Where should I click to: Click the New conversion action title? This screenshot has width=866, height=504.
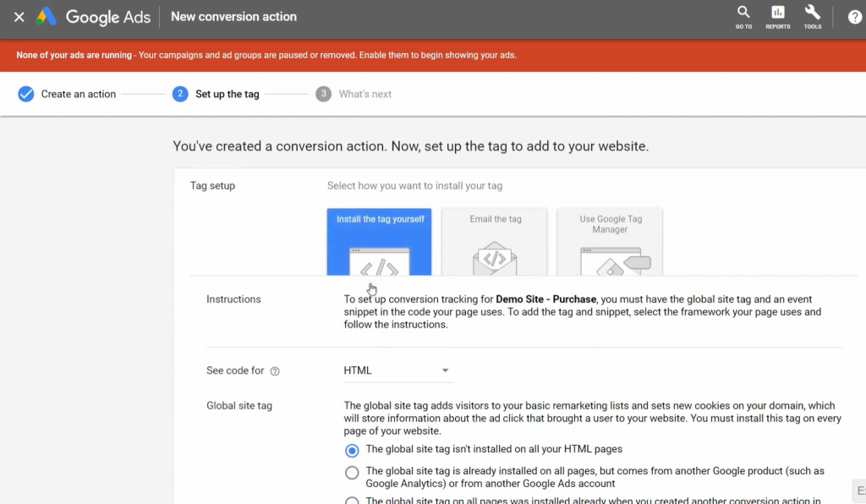233,17
